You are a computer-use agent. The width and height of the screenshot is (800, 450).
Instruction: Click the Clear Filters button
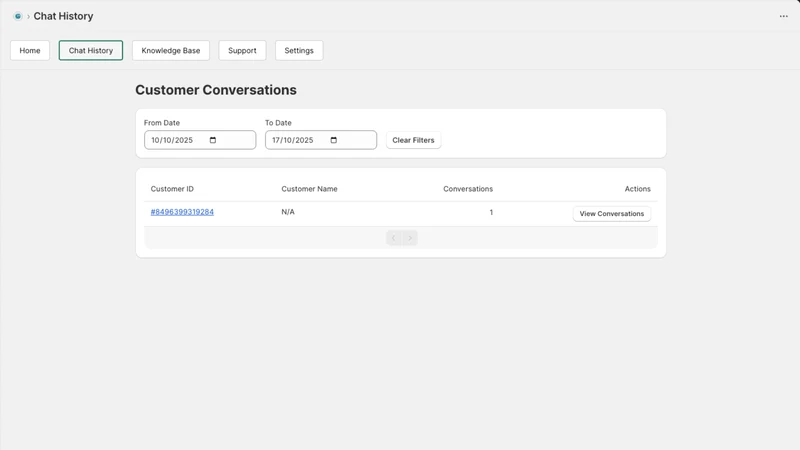point(413,140)
